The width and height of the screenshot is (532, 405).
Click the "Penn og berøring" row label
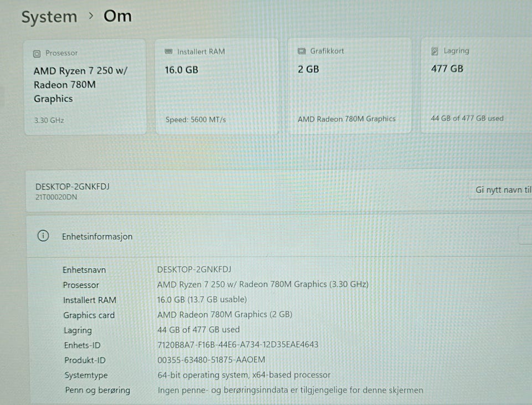click(x=98, y=390)
